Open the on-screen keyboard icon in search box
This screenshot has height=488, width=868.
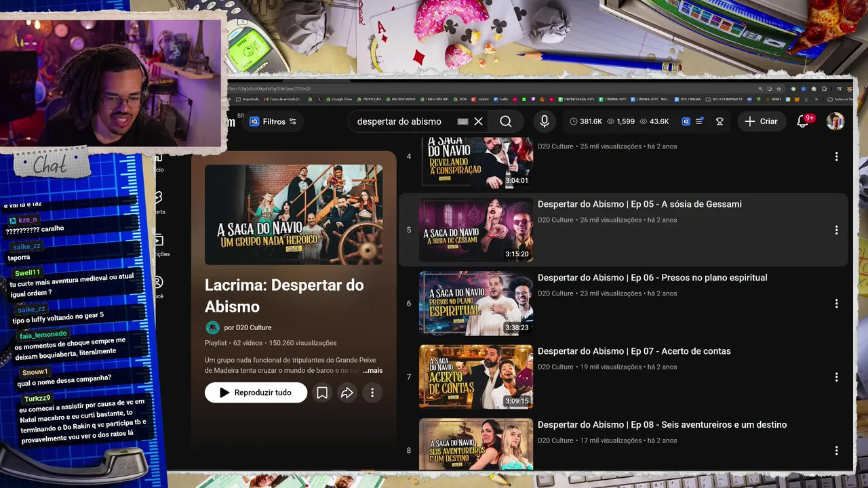tap(462, 121)
